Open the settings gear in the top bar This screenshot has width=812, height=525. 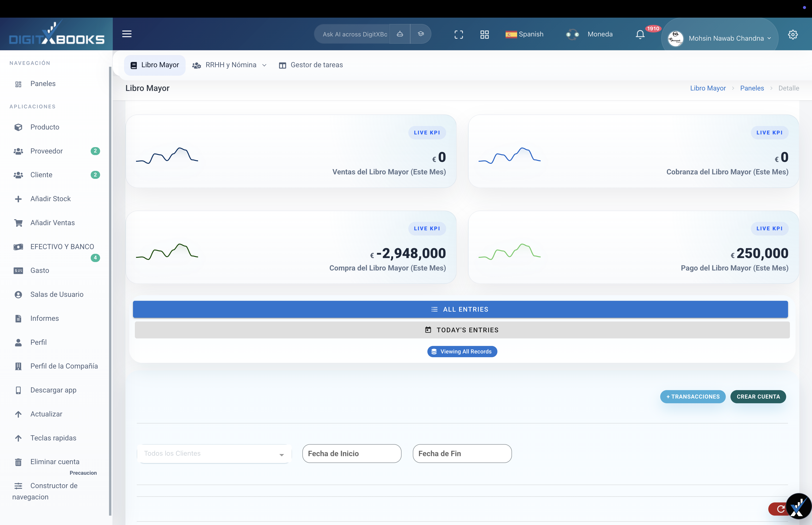[x=793, y=34]
